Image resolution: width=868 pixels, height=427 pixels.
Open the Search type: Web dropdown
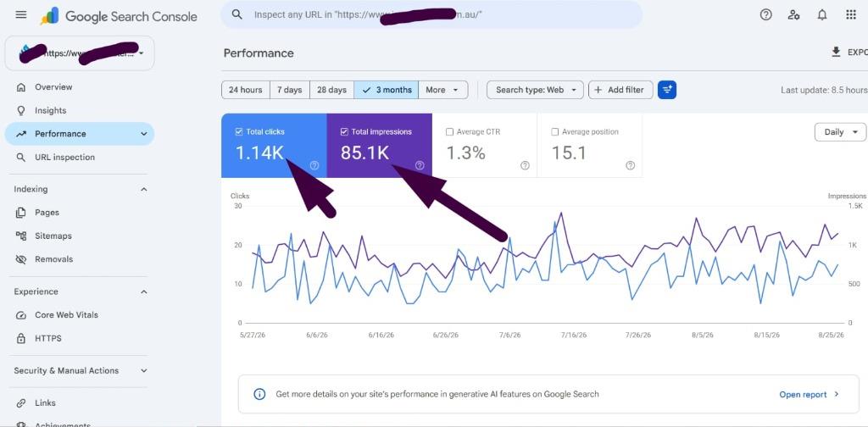(x=535, y=90)
